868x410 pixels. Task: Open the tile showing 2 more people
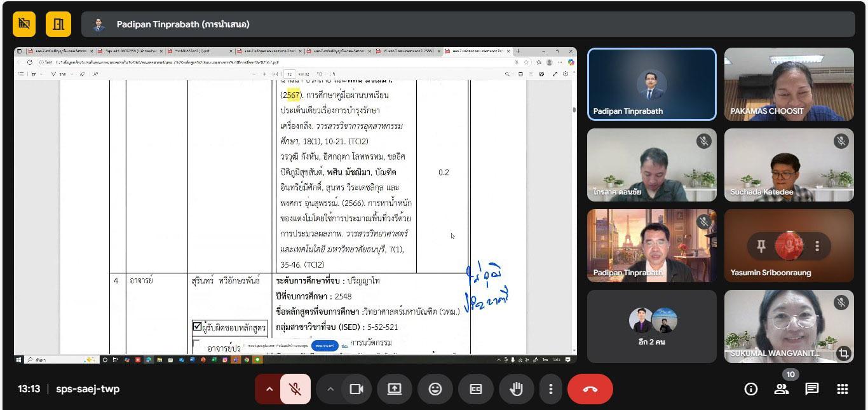652,326
